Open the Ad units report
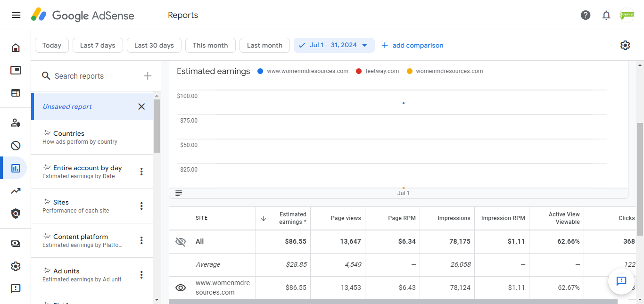 pos(92,275)
